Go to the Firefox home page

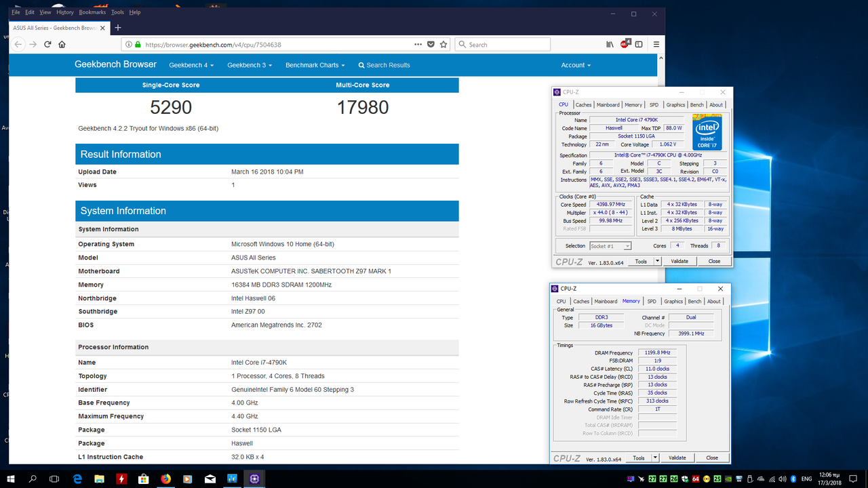point(62,44)
